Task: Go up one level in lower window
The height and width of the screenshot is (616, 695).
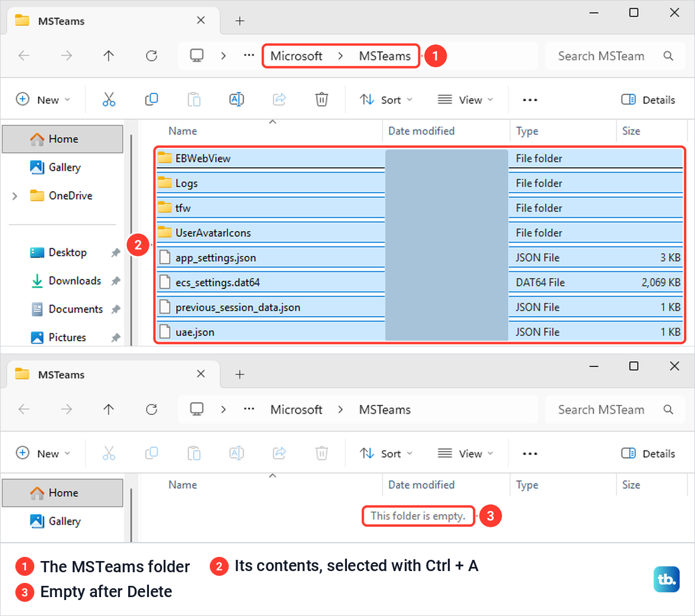Action: [109, 409]
